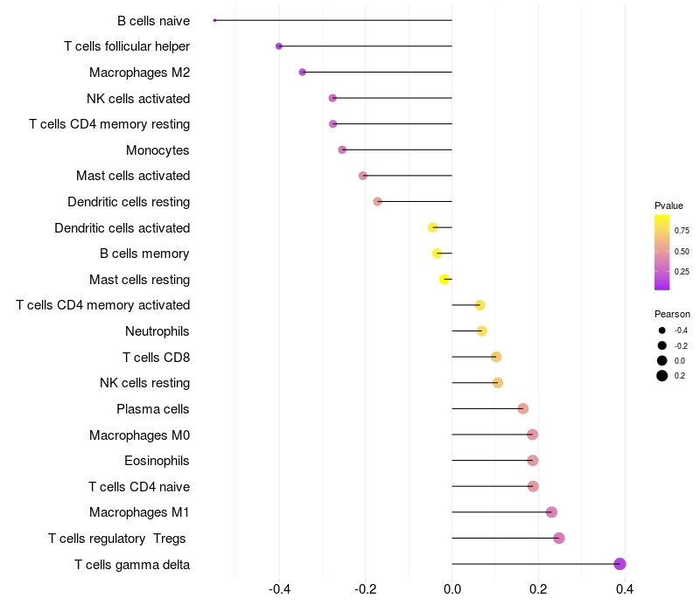Click the -0.4 x-axis tick label
The height and width of the screenshot is (612, 700).
[x=279, y=589]
